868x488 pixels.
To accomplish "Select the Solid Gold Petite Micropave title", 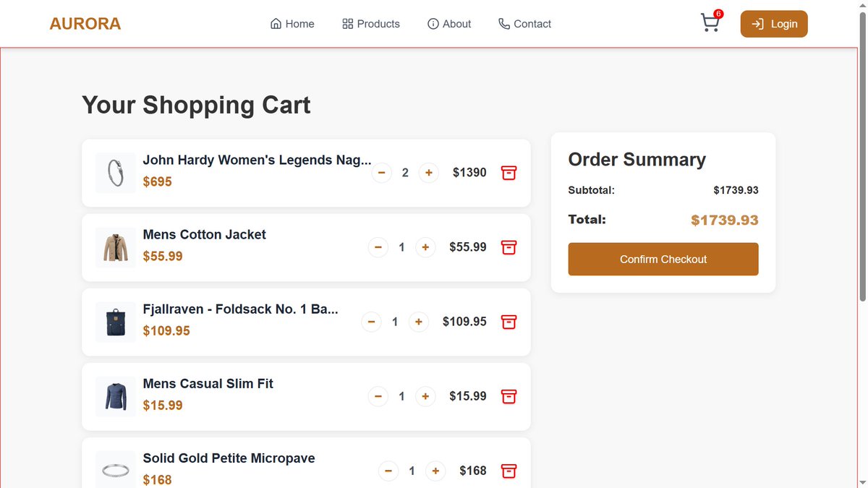I will (229, 458).
